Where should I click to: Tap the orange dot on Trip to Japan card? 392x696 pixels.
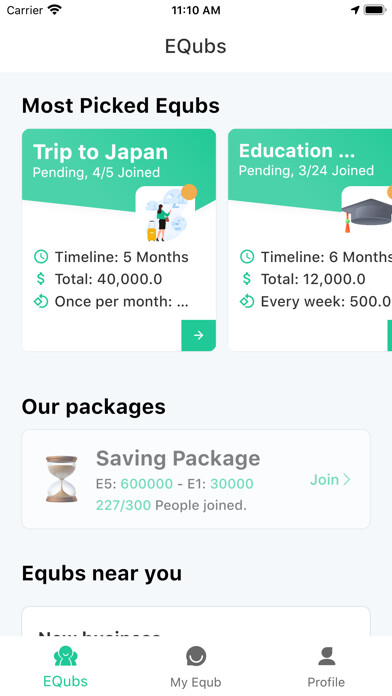[189, 192]
